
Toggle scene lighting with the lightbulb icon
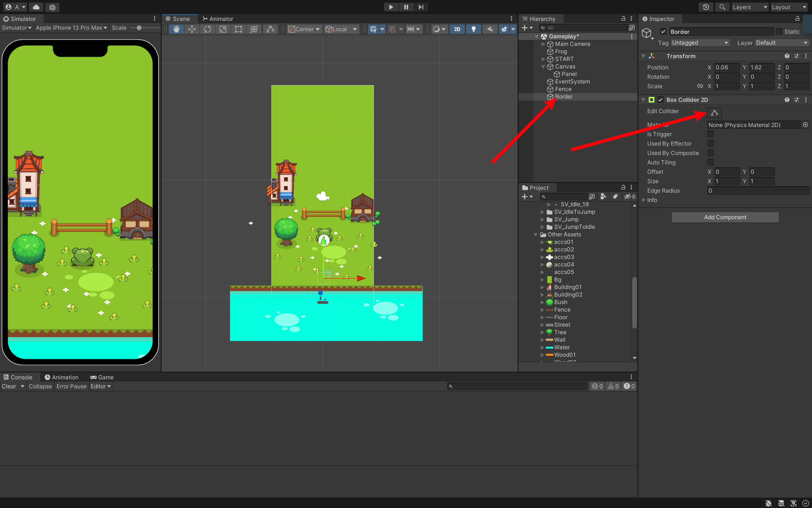pos(473,29)
